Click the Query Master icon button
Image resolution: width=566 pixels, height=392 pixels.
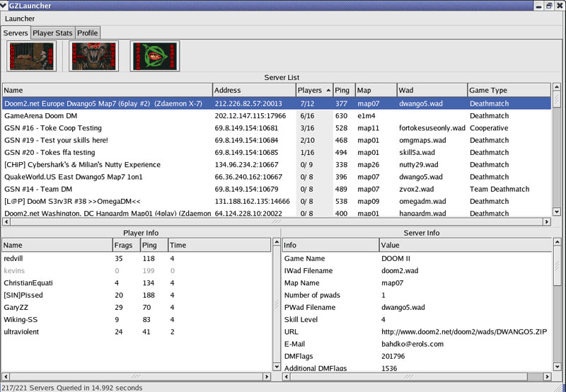94,57
